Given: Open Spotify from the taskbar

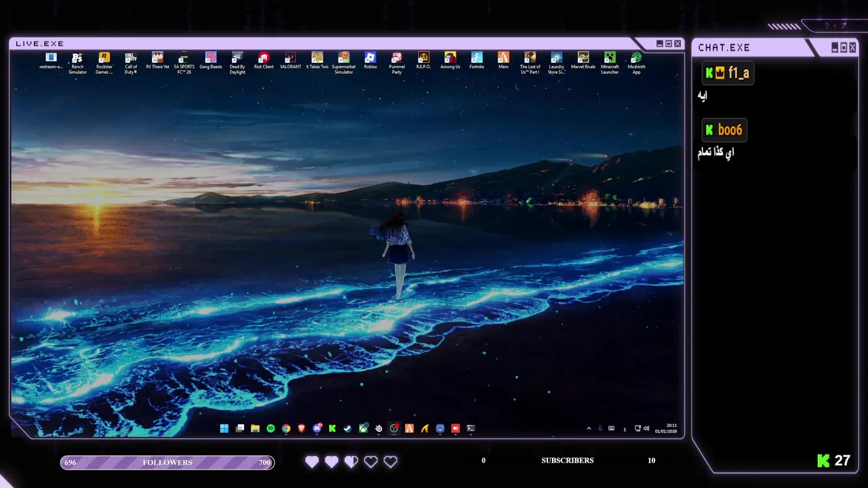Looking at the screenshot, I should (x=271, y=428).
